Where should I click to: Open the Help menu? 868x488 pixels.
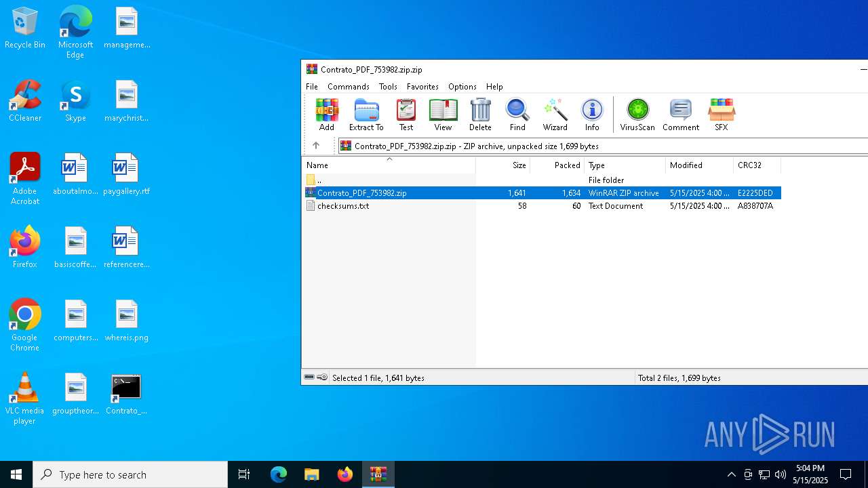[x=494, y=87]
